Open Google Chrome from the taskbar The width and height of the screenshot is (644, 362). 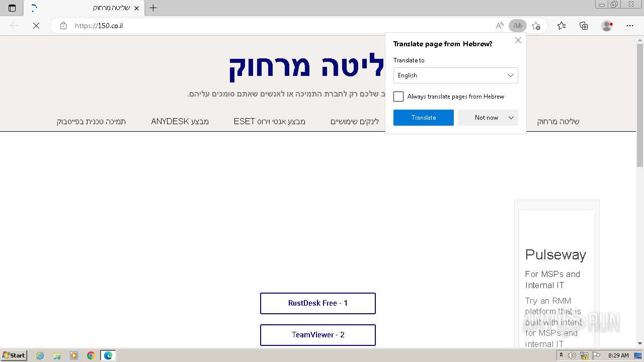point(91,355)
